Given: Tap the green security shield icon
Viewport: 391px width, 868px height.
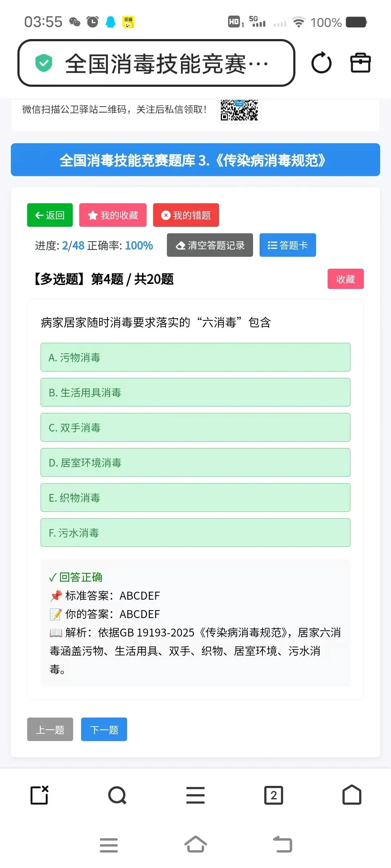Looking at the screenshot, I should click(x=44, y=63).
